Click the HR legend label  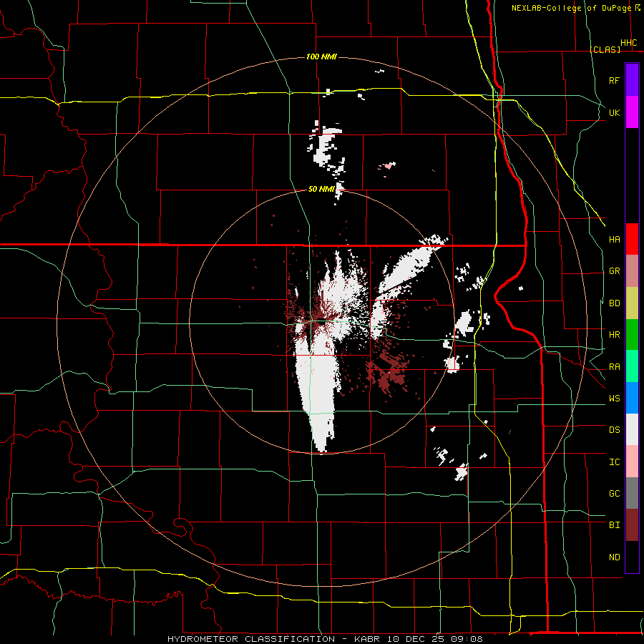pos(615,335)
